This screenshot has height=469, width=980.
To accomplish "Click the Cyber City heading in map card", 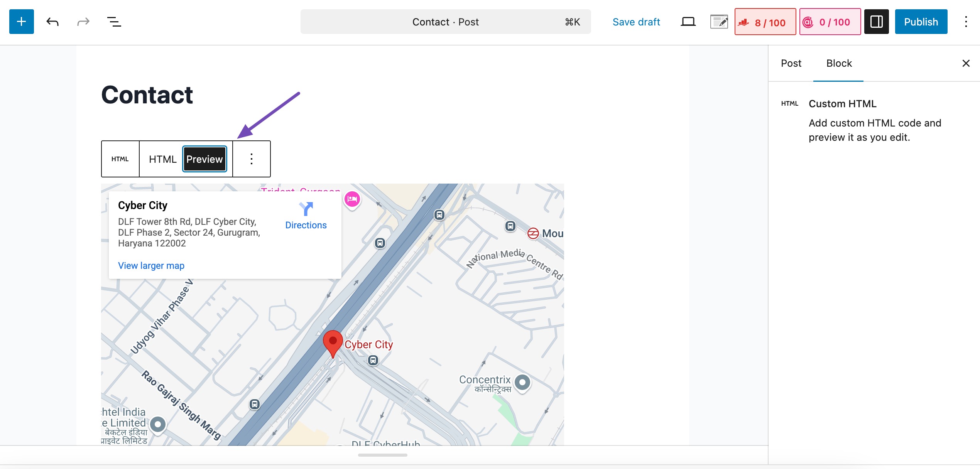I will [143, 205].
